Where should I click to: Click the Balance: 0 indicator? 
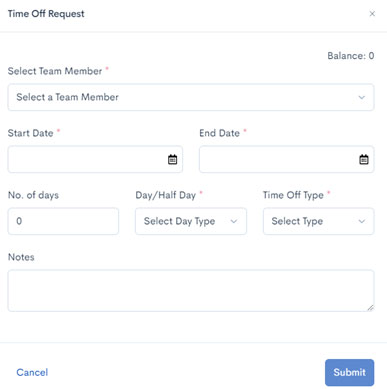click(x=351, y=56)
